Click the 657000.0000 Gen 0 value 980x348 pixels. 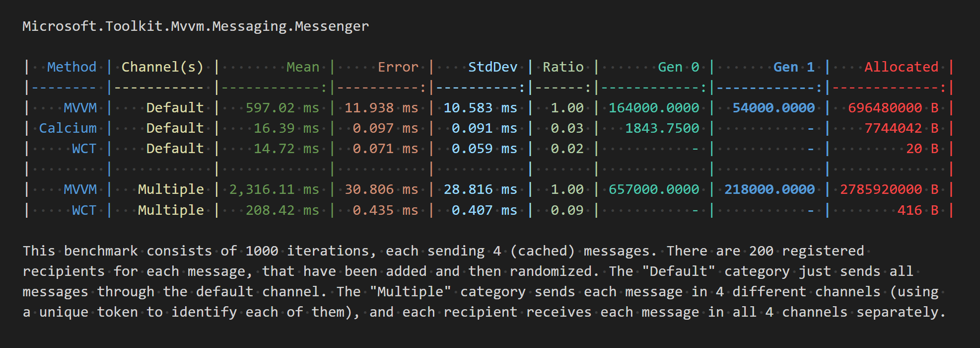[654, 189]
